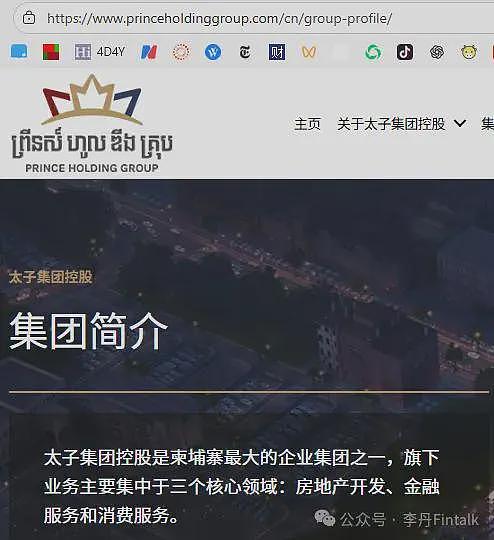Open the New York Times bookmark icon
Screen dimensions: 494x540
click(245, 52)
